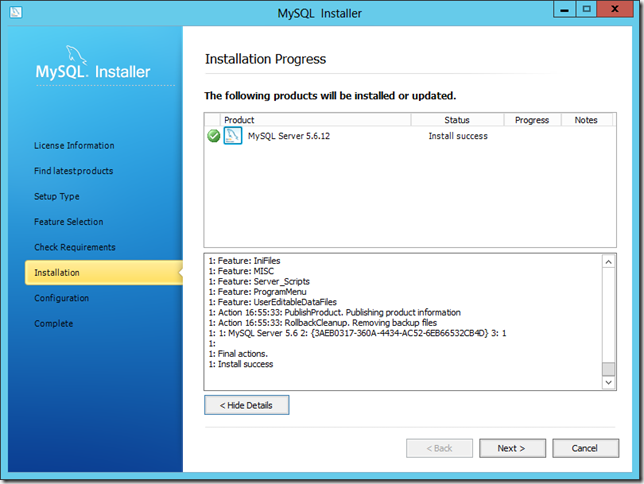Click the log line Feature: MISC
The height and width of the screenshot is (484, 644).
(x=241, y=271)
